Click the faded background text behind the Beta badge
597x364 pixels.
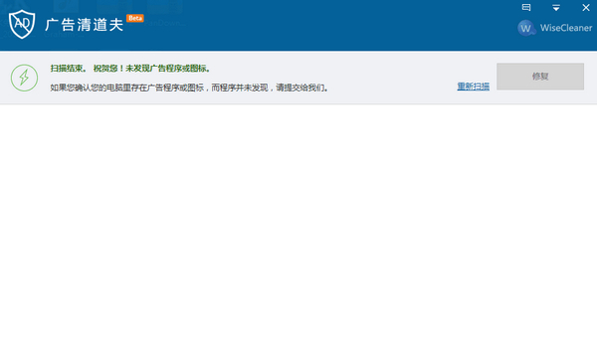(x=164, y=23)
